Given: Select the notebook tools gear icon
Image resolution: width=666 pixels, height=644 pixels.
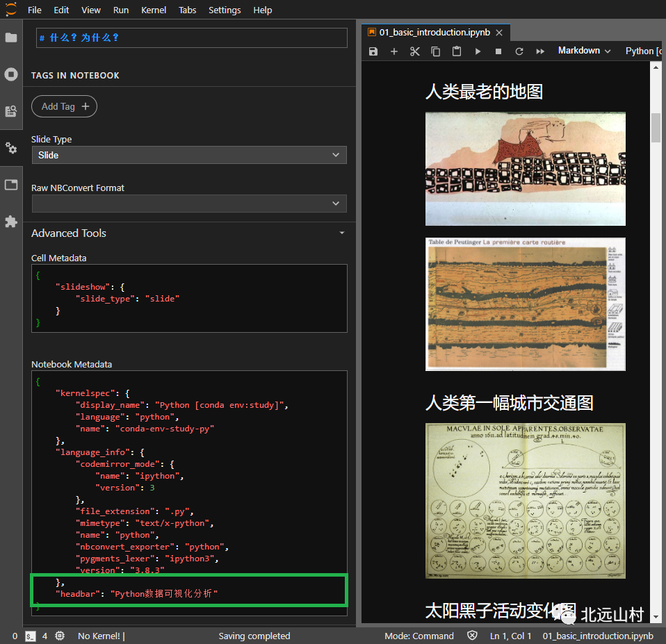Looking at the screenshot, I should point(11,148).
